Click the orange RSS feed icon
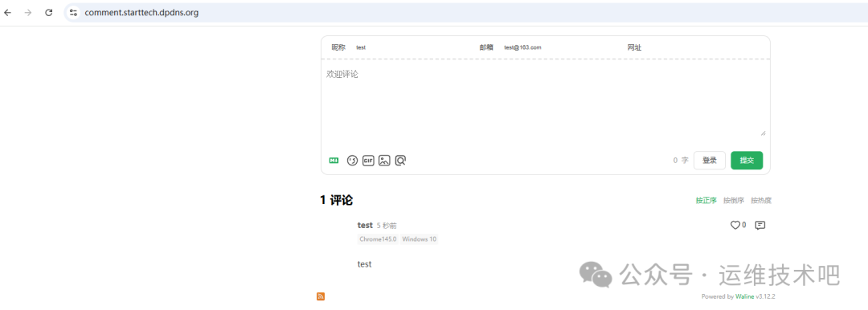This screenshot has height=310, width=868. (321, 296)
